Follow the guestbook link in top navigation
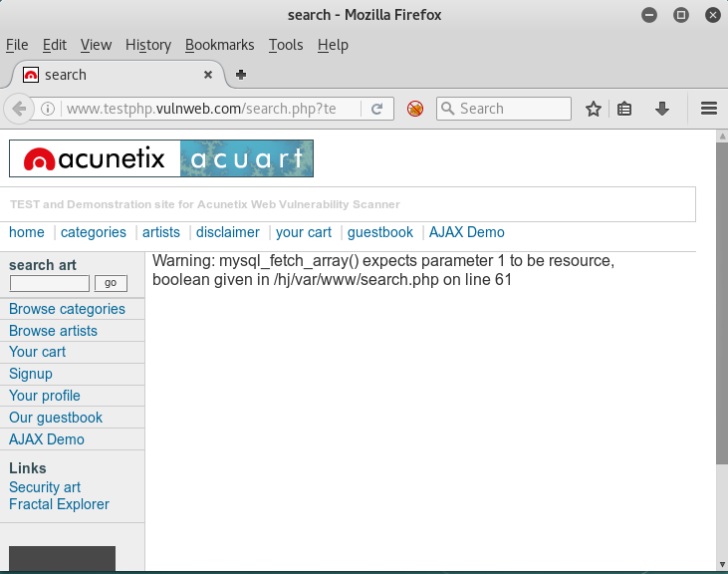Image resolution: width=728 pixels, height=574 pixels. (x=379, y=232)
